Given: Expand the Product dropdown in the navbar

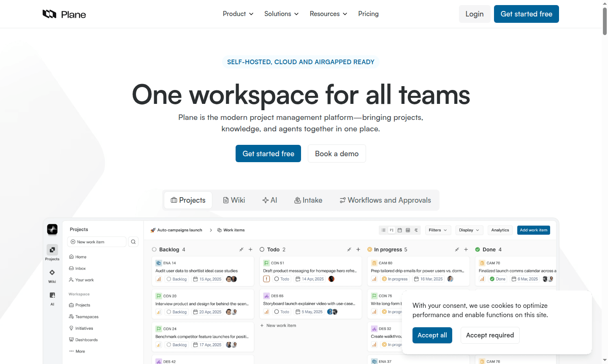Looking at the screenshot, I should [238, 14].
